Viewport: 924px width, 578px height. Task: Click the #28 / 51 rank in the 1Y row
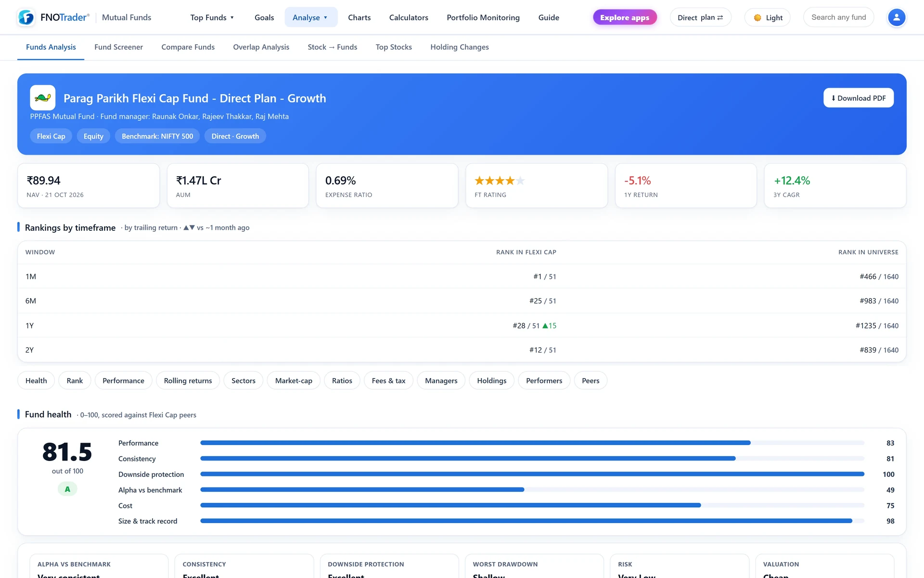[x=526, y=326]
